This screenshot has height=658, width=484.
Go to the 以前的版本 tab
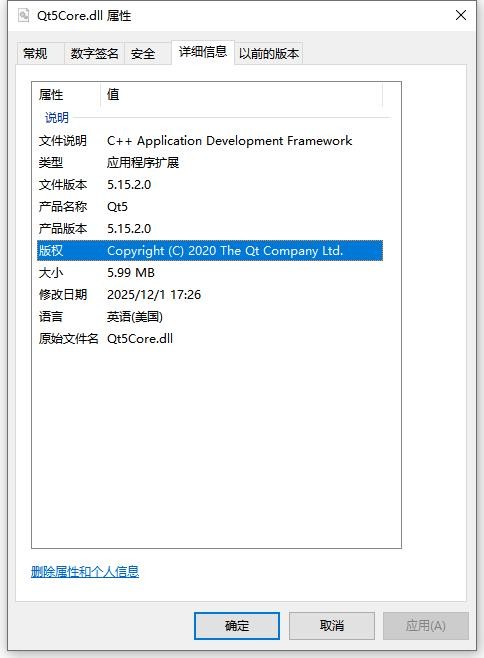[269, 54]
